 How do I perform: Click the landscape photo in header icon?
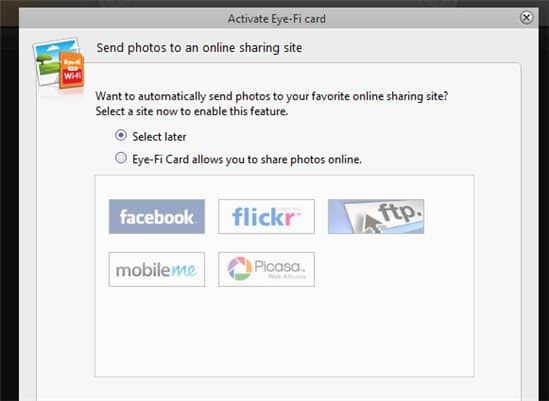coord(53,60)
